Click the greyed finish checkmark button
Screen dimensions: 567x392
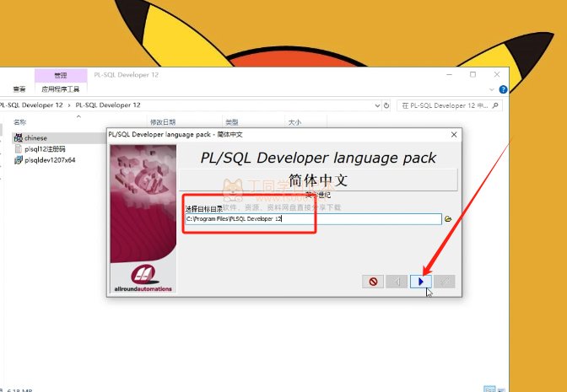[445, 282]
